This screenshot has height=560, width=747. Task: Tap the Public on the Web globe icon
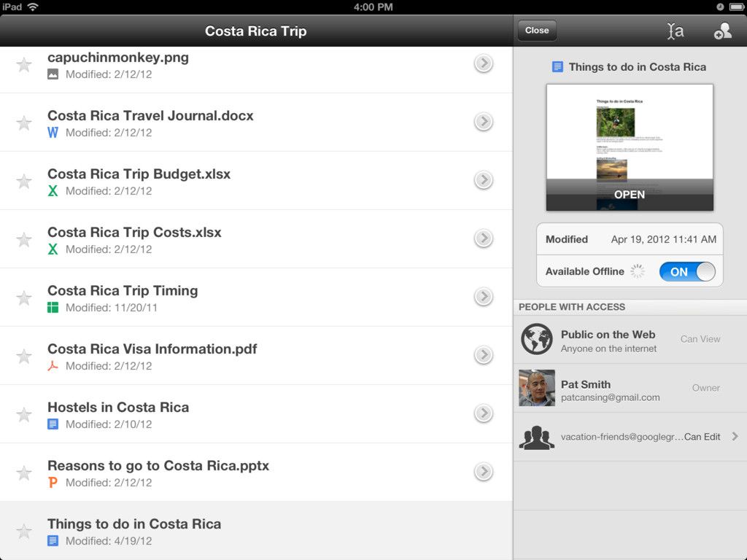[x=537, y=339]
